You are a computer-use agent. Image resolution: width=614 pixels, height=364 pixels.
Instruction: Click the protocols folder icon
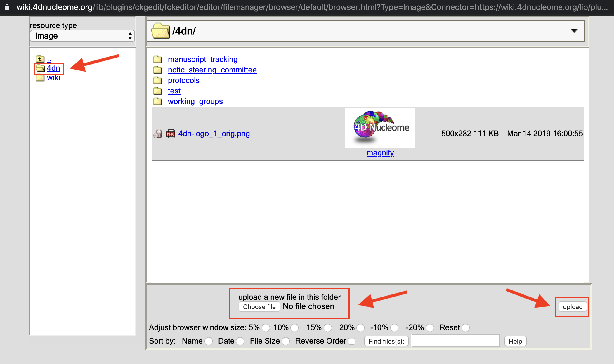pyautogui.click(x=157, y=81)
